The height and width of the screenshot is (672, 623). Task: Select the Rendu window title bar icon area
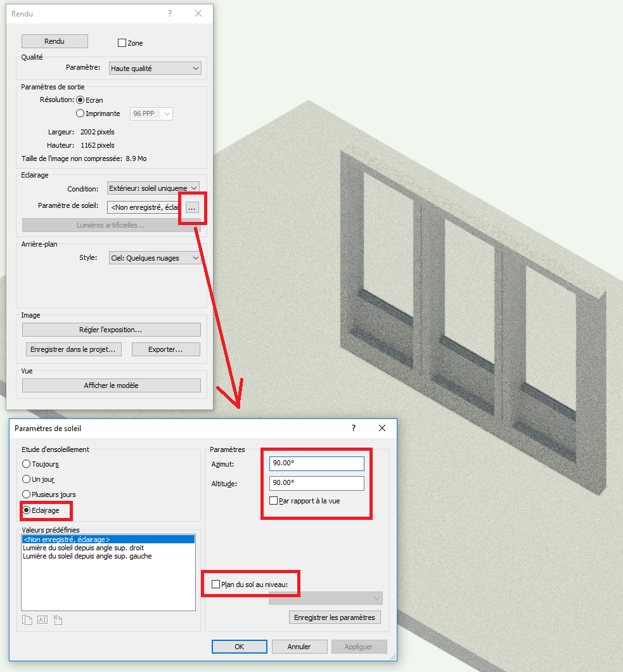(23, 13)
